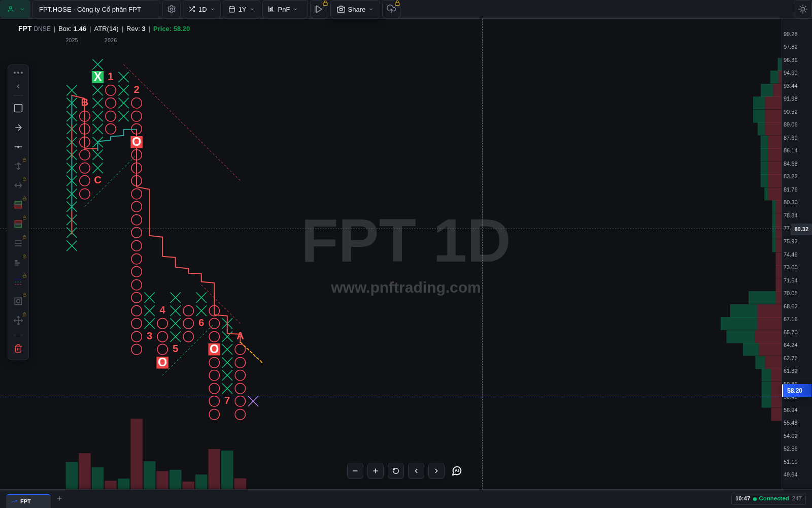This screenshot has height=508, width=812.
Task: Reset the chart view
Action: point(396,471)
